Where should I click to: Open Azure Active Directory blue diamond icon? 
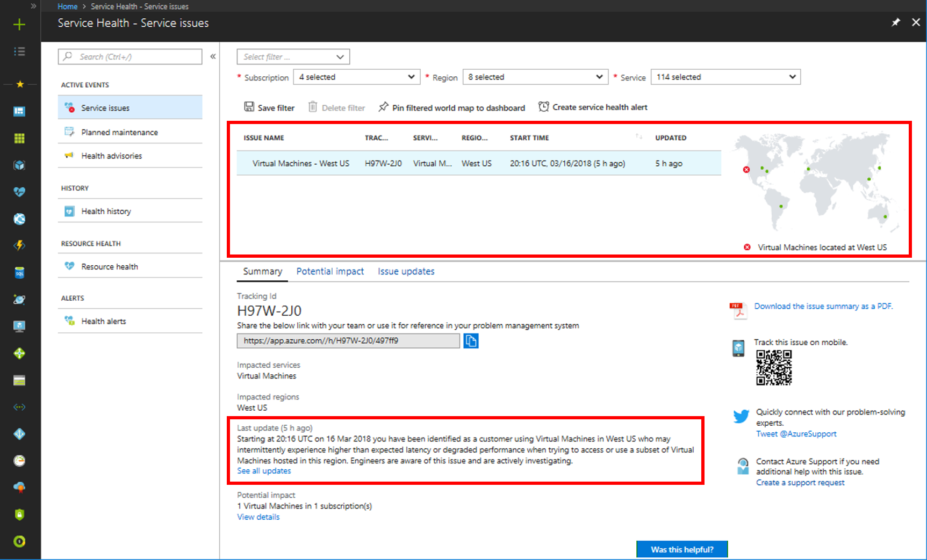19,434
